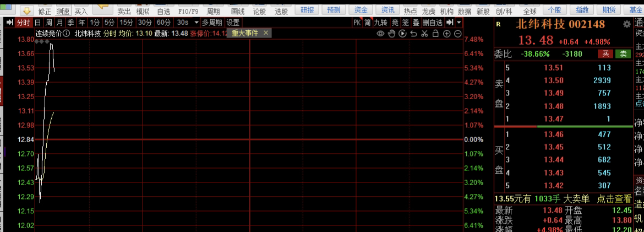Open the 自选 watchlist toolbar item

tap(163, 12)
